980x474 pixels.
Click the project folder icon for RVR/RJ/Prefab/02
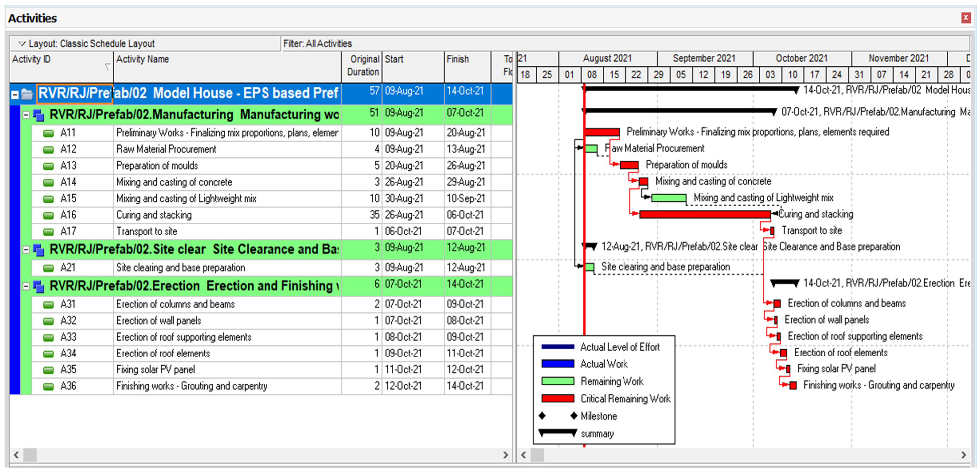coord(27,94)
